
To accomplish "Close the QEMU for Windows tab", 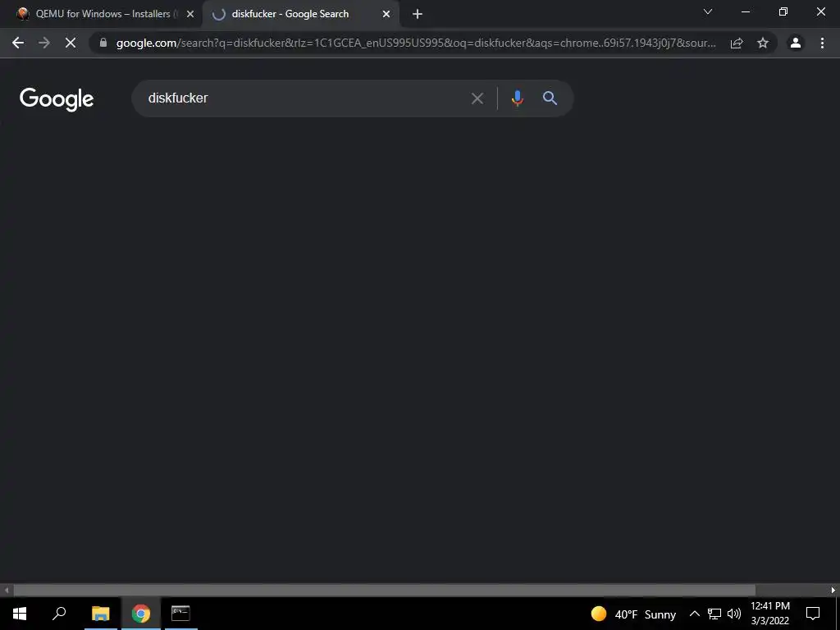I will point(190,15).
